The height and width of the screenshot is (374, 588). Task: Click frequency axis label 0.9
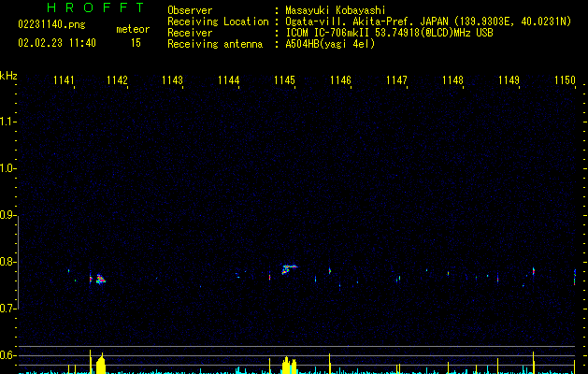[x=7, y=215]
